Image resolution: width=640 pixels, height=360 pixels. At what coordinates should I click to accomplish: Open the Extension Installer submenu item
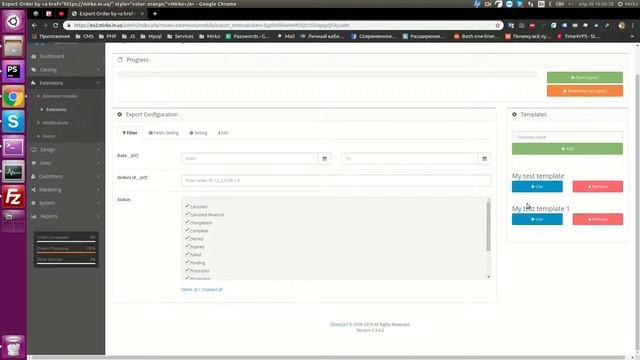(60, 96)
